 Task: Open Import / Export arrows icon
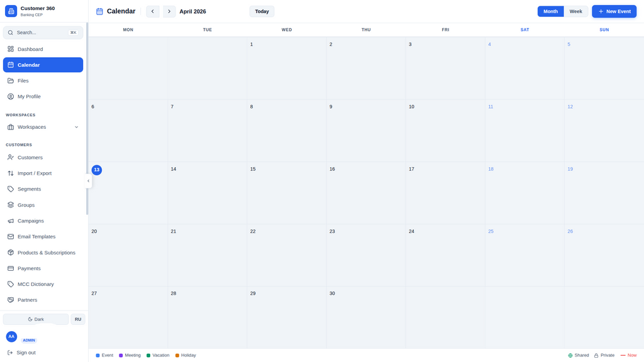tap(11, 173)
